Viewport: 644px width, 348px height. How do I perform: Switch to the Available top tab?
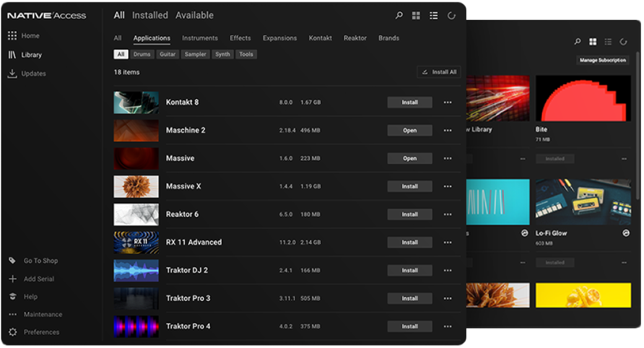pos(194,15)
